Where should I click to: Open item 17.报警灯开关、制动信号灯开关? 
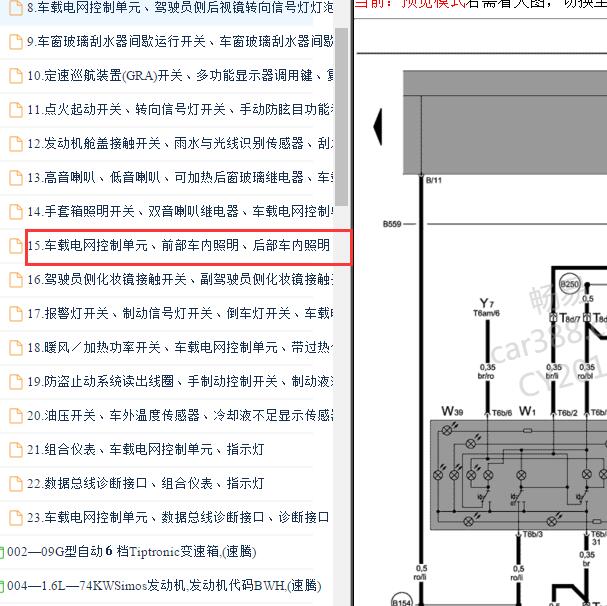click(180, 313)
